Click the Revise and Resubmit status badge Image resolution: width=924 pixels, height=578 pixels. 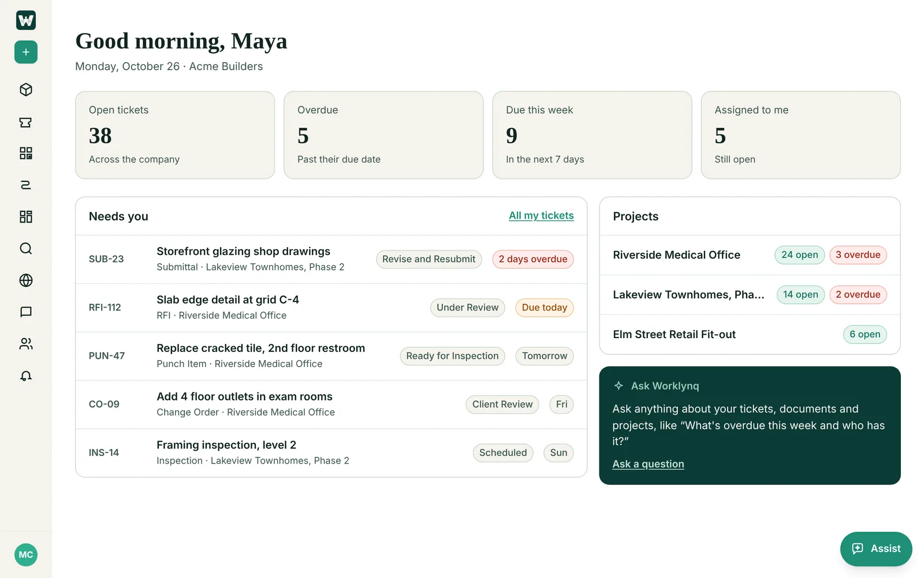[x=429, y=259]
